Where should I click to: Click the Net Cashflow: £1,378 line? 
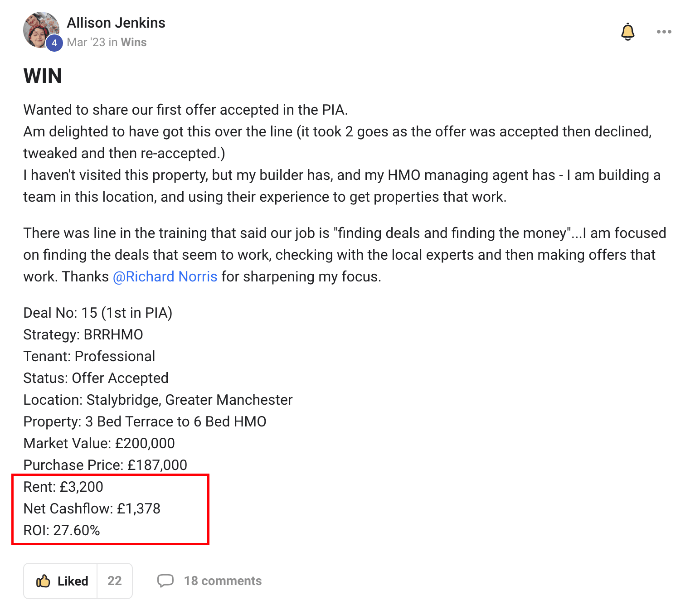click(92, 508)
